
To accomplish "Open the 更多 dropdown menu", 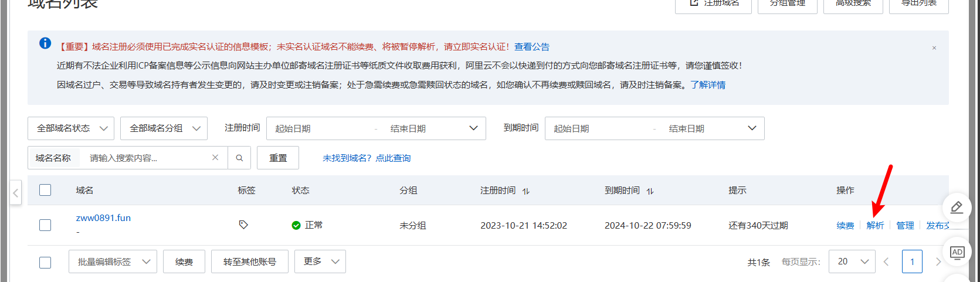I will 320,261.
